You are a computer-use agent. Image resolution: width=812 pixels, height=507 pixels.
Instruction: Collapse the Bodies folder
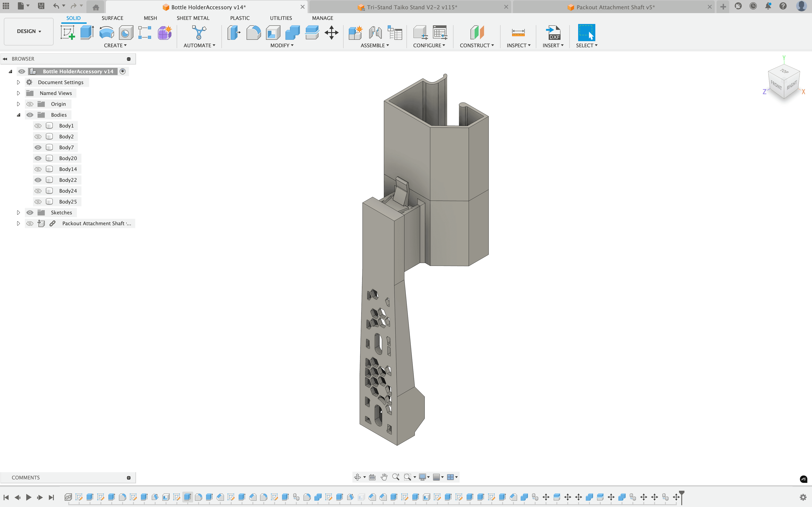19,115
